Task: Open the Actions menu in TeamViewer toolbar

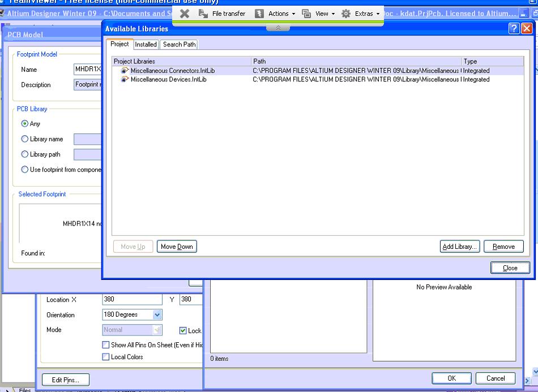Action: click(x=275, y=14)
